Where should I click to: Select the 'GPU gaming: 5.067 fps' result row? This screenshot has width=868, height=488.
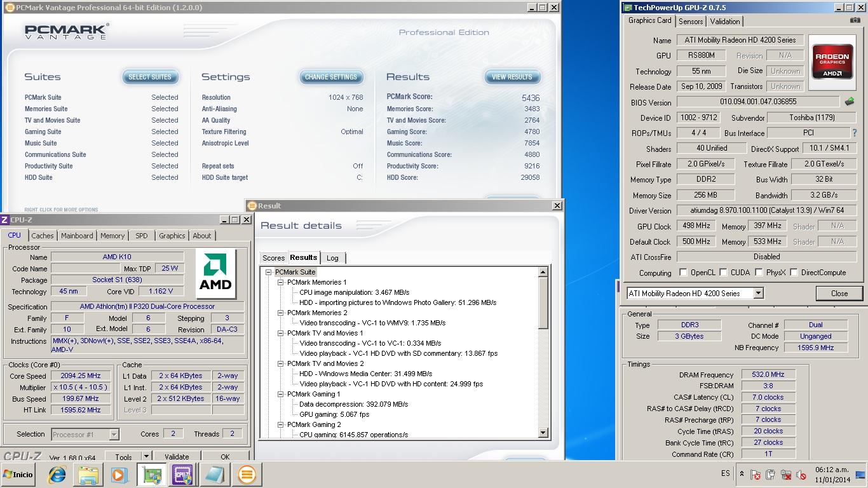(334, 414)
